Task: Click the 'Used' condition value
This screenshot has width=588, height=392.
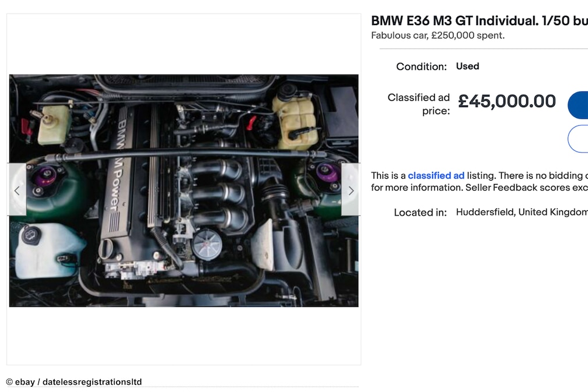Action: (467, 66)
